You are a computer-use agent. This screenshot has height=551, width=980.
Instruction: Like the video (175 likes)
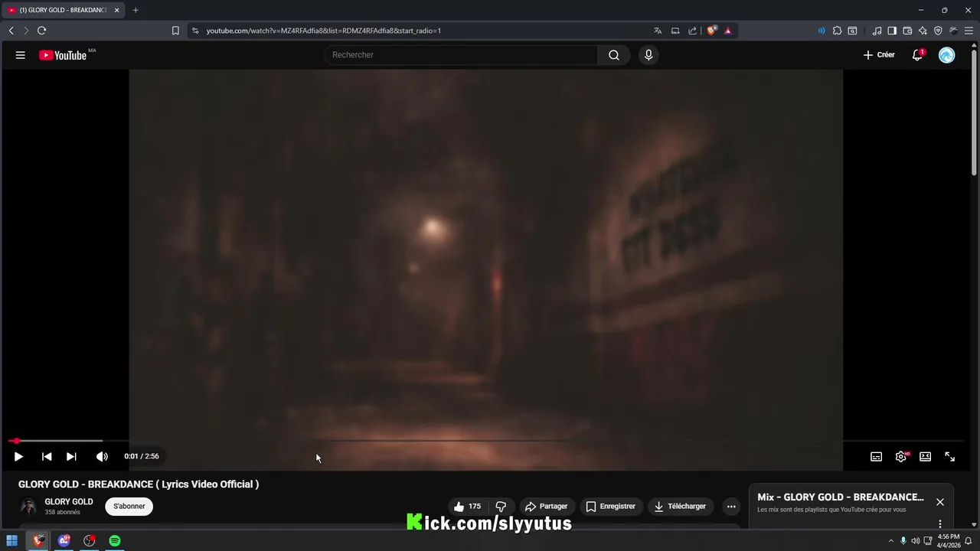pos(467,507)
